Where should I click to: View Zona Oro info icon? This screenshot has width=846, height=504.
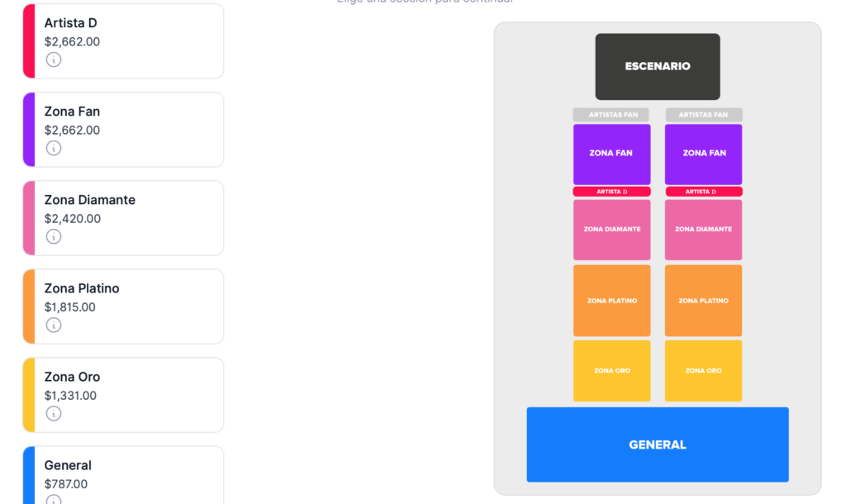coord(54,413)
